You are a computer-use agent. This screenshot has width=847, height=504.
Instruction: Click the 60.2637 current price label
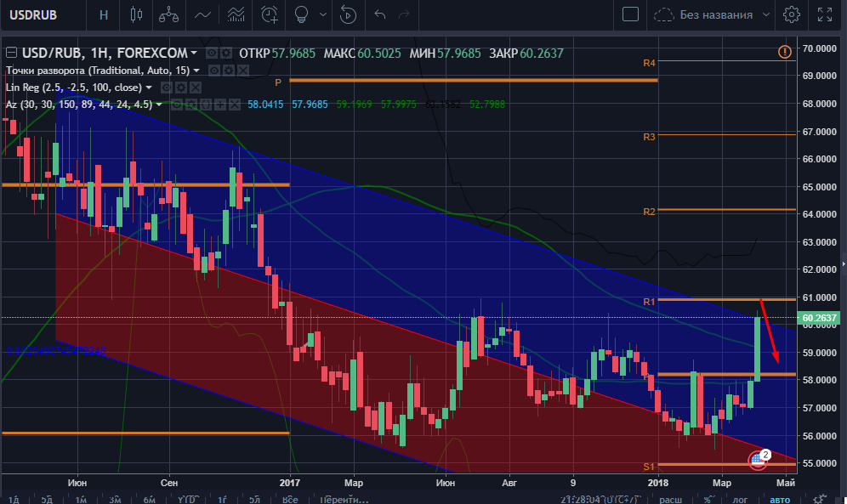point(819,318)
